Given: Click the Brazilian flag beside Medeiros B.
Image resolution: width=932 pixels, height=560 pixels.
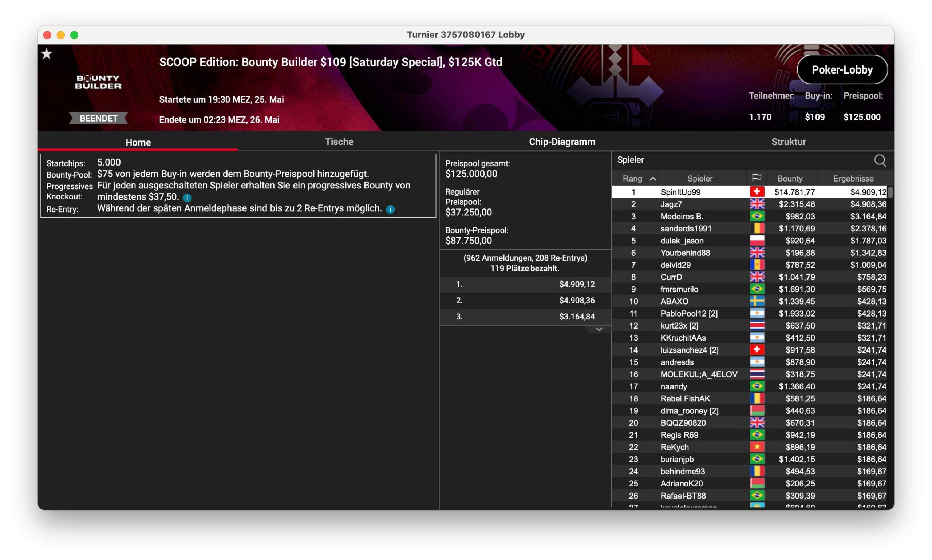Looking at the screenshot, I should coord(757,216).
